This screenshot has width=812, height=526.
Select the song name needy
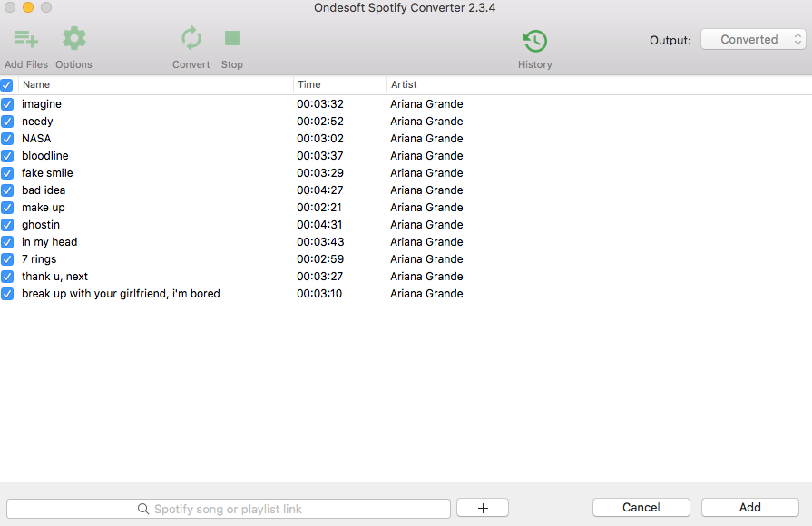pyautogui.click(x=37, y=122)
